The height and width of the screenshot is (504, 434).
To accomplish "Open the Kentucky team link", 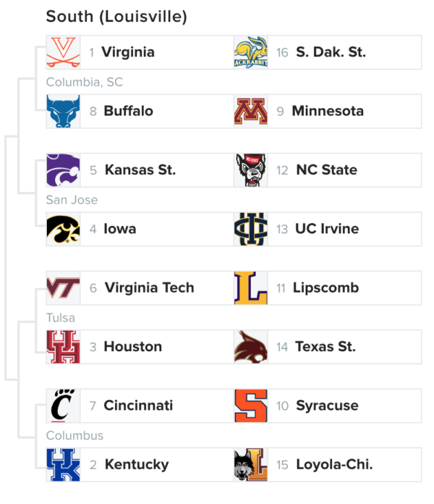I will click(137, 465).
